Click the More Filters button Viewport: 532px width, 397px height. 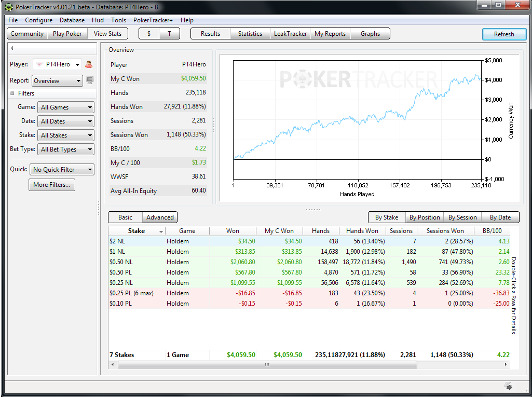pos(51,184)
